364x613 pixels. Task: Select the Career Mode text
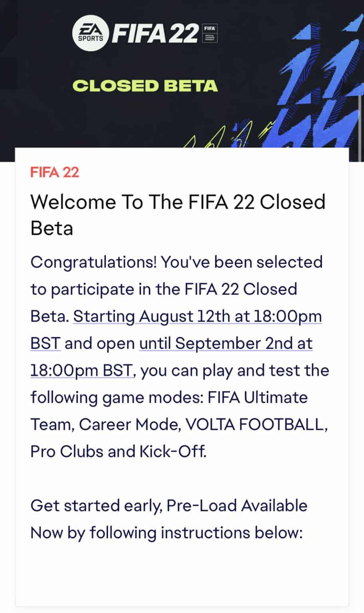128,425
